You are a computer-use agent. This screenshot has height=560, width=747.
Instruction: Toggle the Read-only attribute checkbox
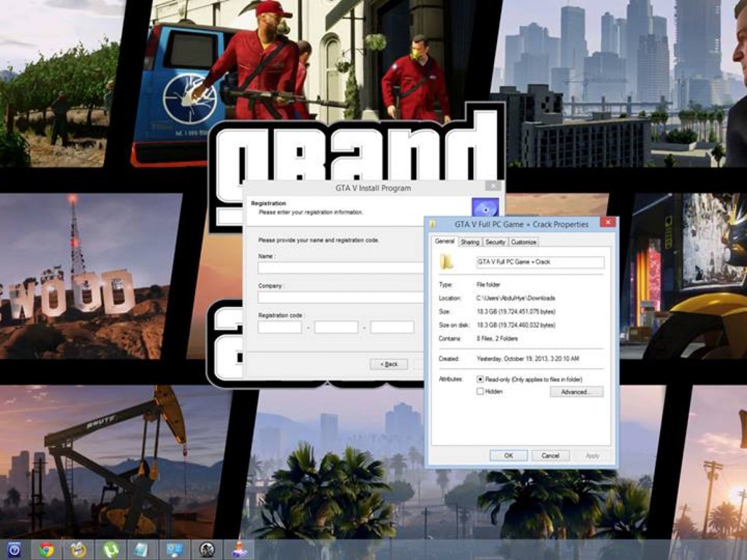480,379
